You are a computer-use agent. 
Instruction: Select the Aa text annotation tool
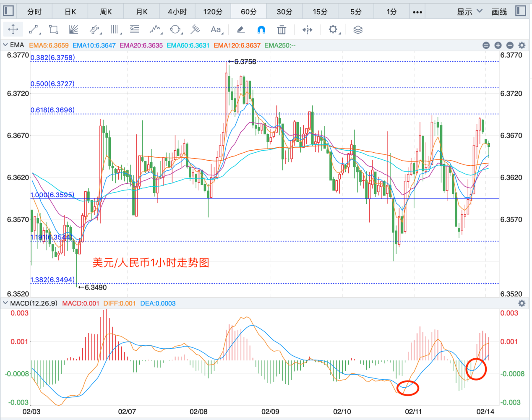coord(216,29)
